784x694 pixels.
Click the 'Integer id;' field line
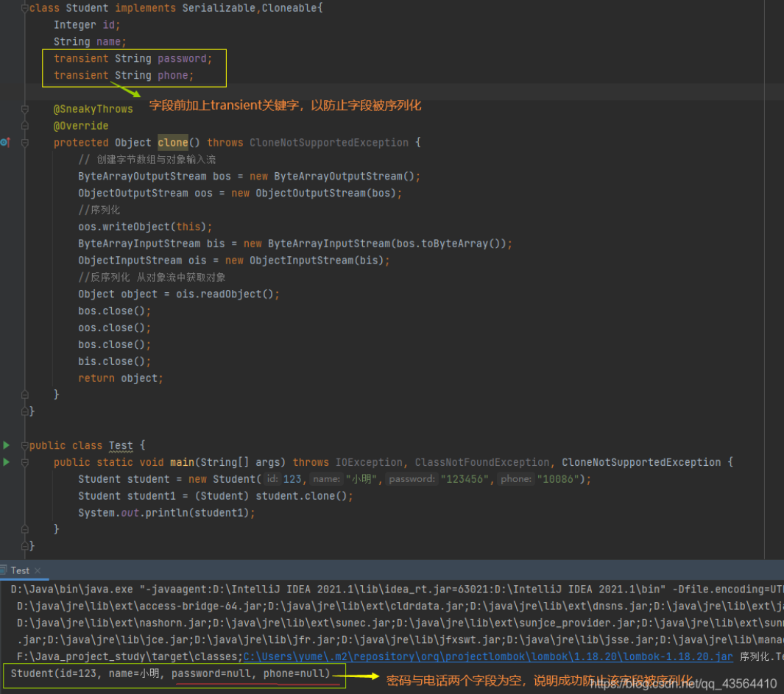[x=87, y=25]
